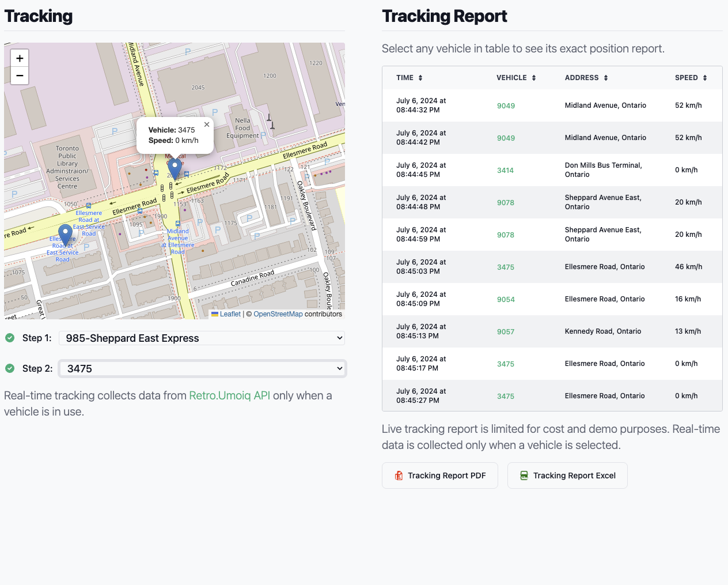Close the Vehicle 3475 speed popup

coord(206,124)
